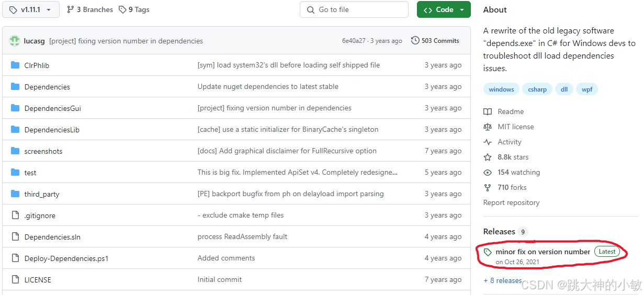
Task: Click the DependenciesLib folder icon
Action: pos(15,130)
